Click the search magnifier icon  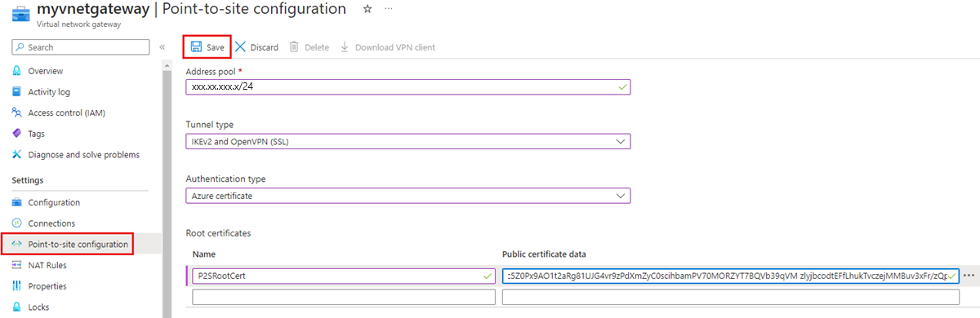coord(20,47)
